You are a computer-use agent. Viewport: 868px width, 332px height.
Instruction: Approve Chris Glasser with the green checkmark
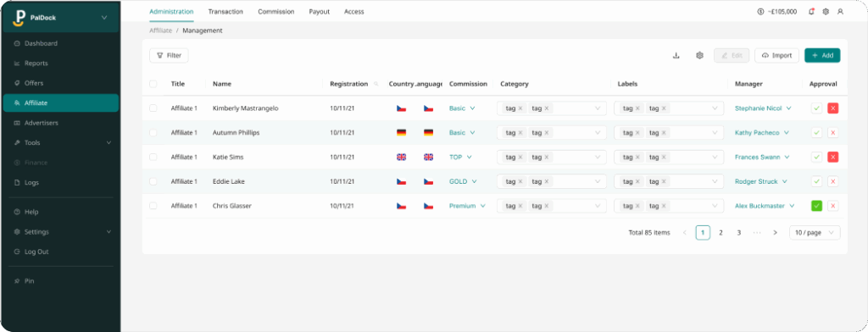pyautogui.click(x=816, y=206)
